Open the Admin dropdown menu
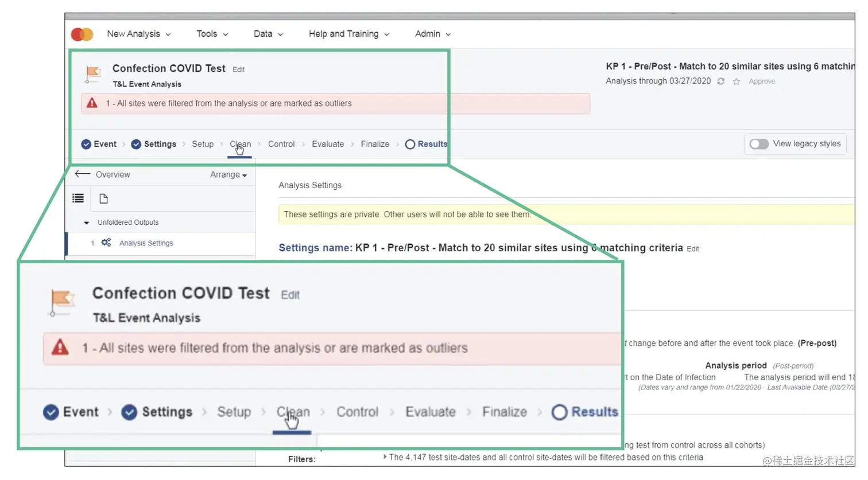This screenshot has height=480, width=868. coord(433,34)
